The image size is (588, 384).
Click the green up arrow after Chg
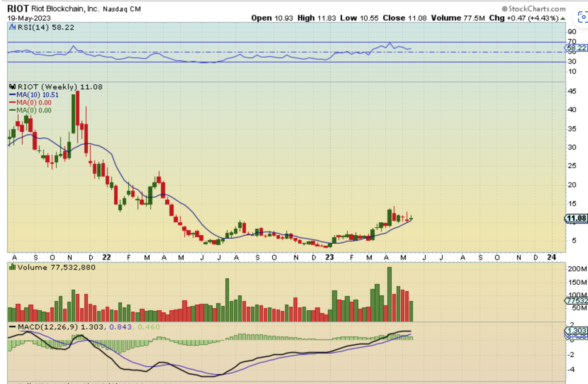click(x=563, y=18)
